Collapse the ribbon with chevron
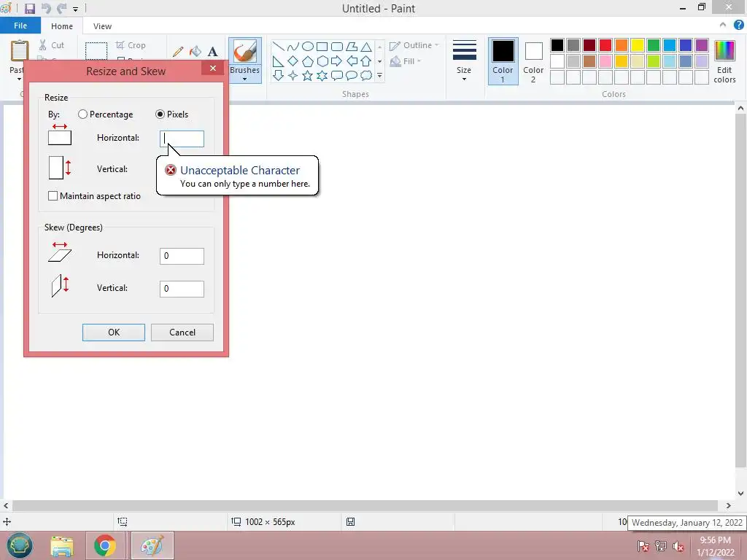 723,25
